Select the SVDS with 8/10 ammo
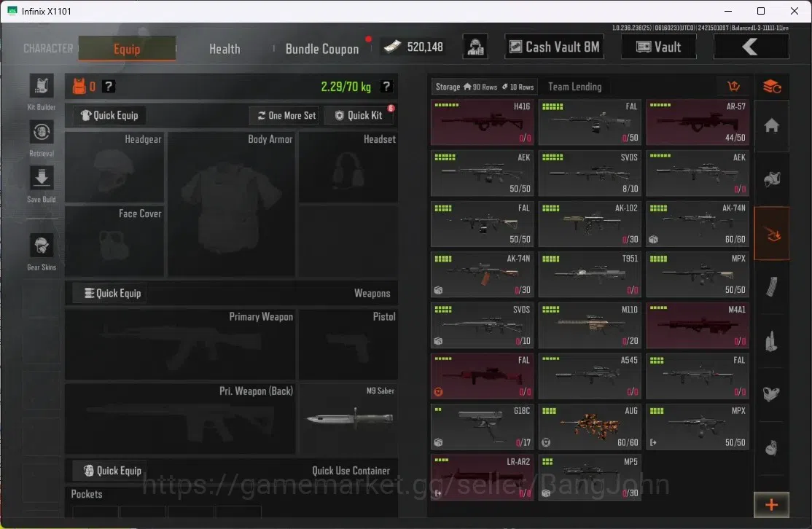Viewport: 812px width, 529px height. 590,173
